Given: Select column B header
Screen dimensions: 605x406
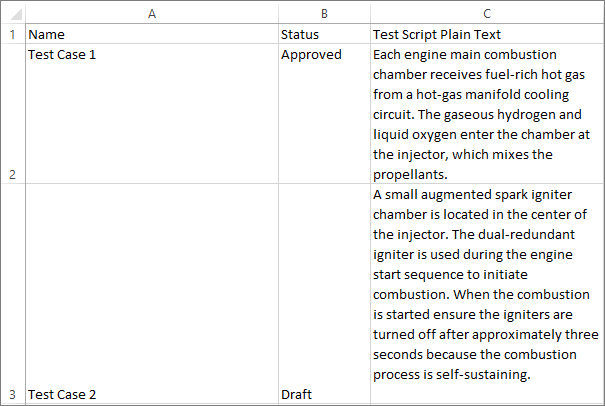Looking at the screenshot, I should click(x=324, y=13).
